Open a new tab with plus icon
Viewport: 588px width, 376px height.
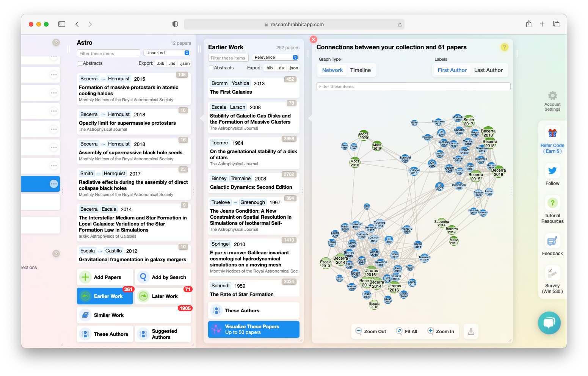pyautogui.click(x=542, y=24)
